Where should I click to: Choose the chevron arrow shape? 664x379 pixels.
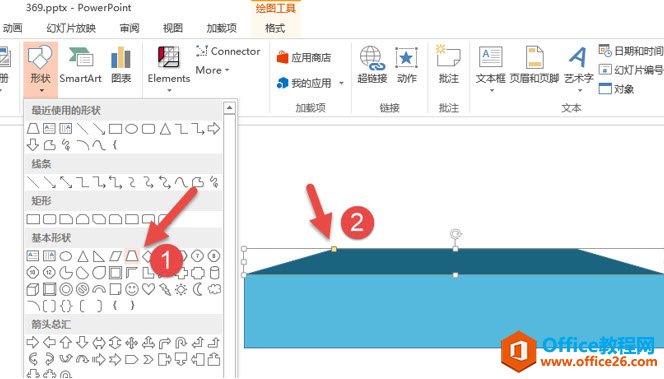coord(148,360)
